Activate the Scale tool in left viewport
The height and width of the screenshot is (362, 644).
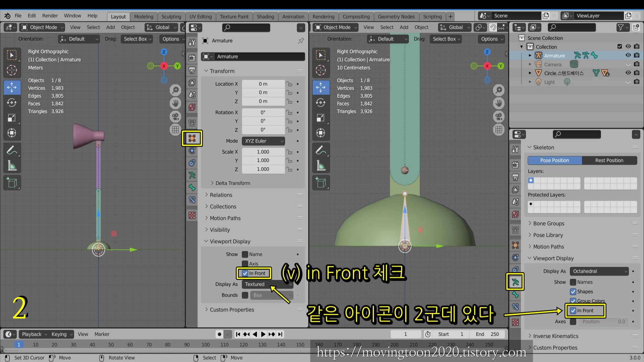(x=12, y=118)
